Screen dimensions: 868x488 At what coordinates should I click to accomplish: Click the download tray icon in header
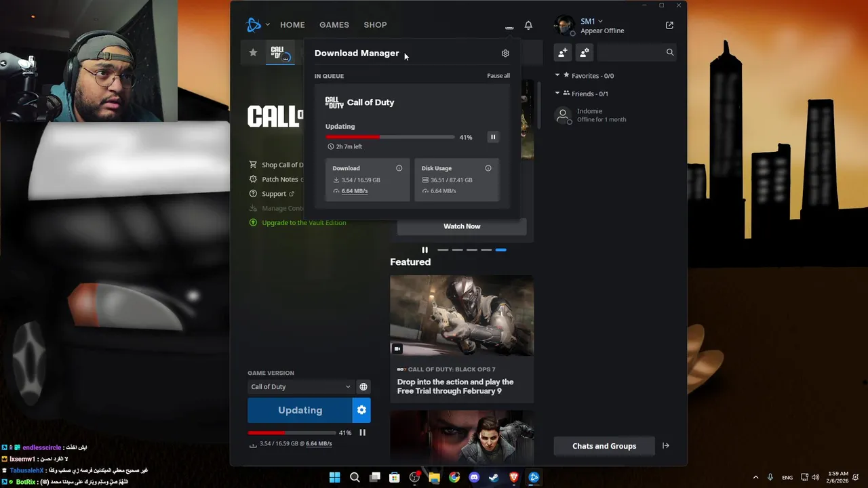pos(509,28)
